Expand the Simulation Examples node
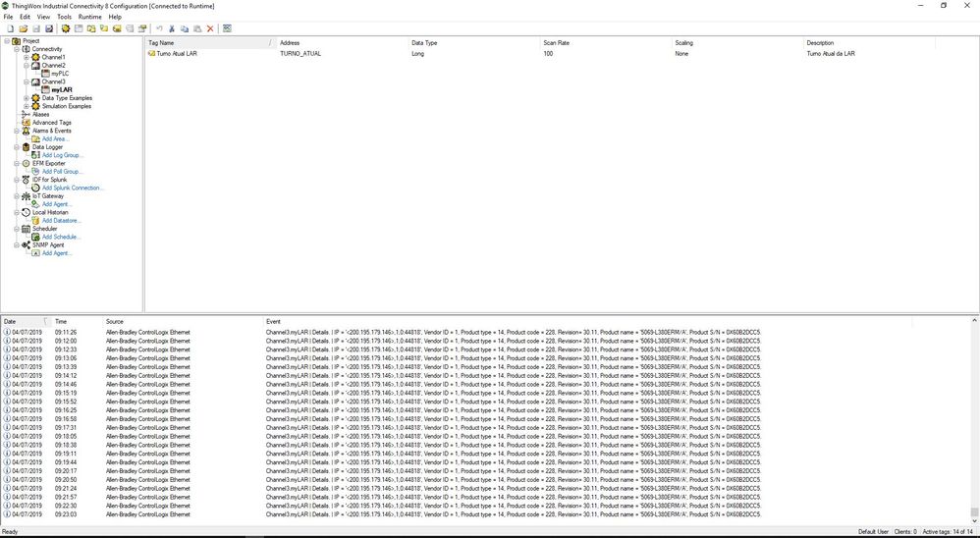This screenshot has height=538, width=980. point(27,106)
